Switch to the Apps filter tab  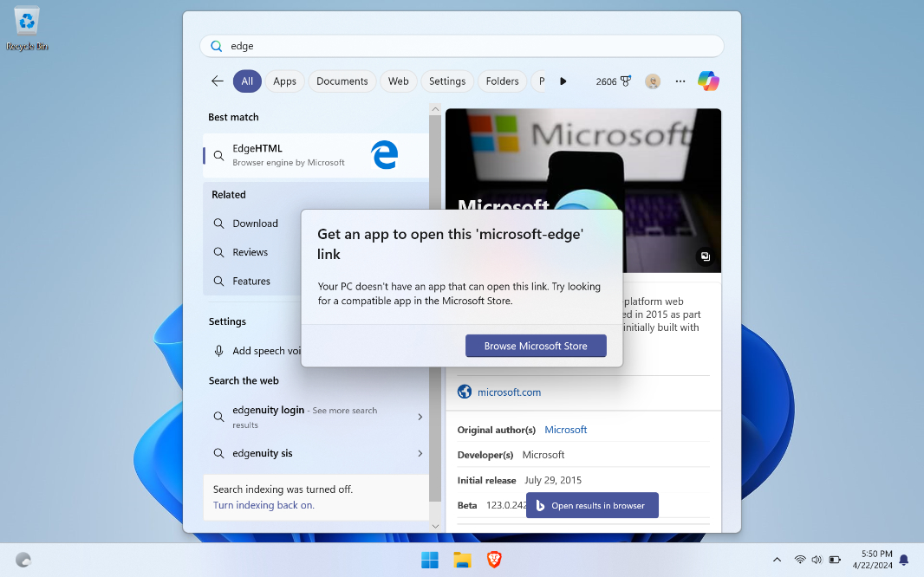point(284,81)
